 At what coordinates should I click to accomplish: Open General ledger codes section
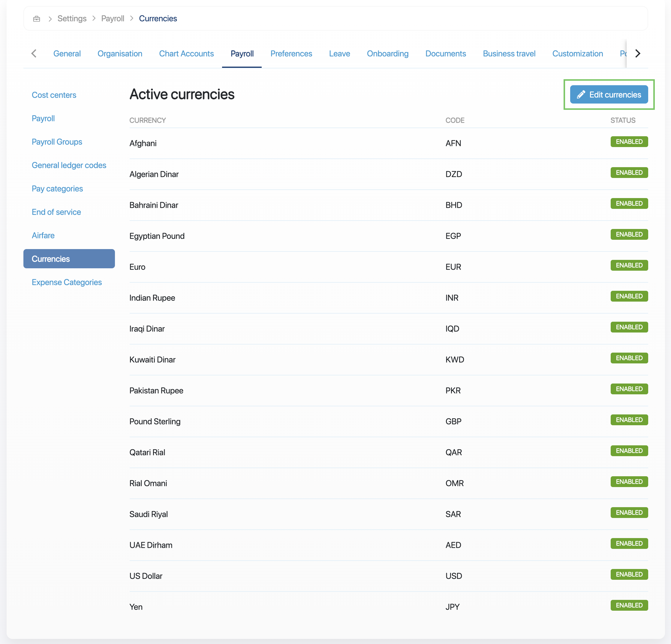point(69,165)
